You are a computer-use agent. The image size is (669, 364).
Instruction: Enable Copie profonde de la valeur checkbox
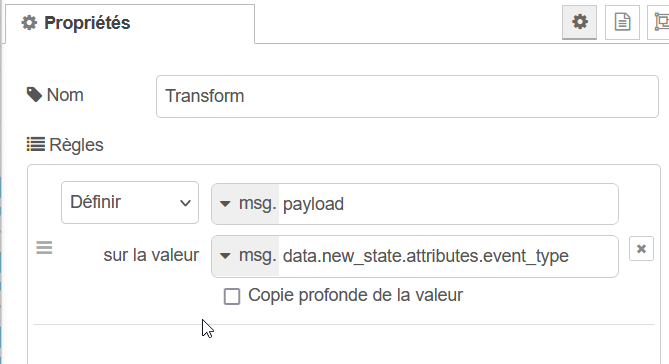click(232, 296)
